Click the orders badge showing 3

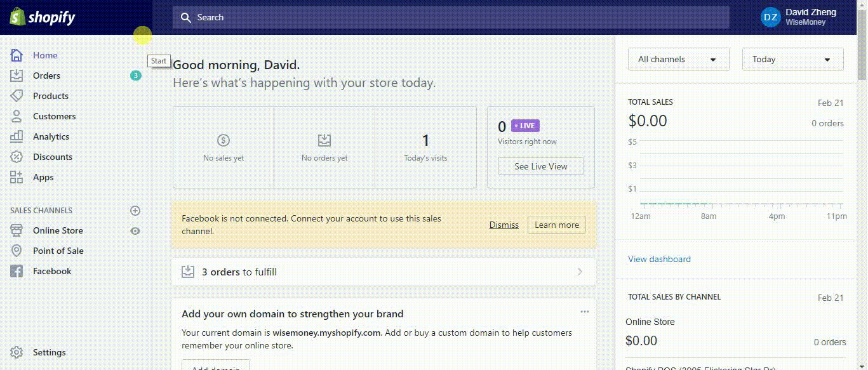(x=135, y=76)
